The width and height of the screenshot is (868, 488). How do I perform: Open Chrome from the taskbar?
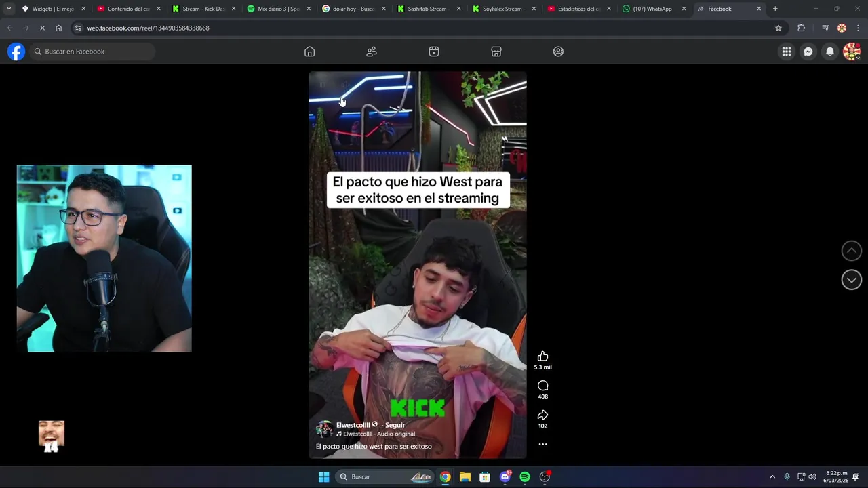click(445, 476)
